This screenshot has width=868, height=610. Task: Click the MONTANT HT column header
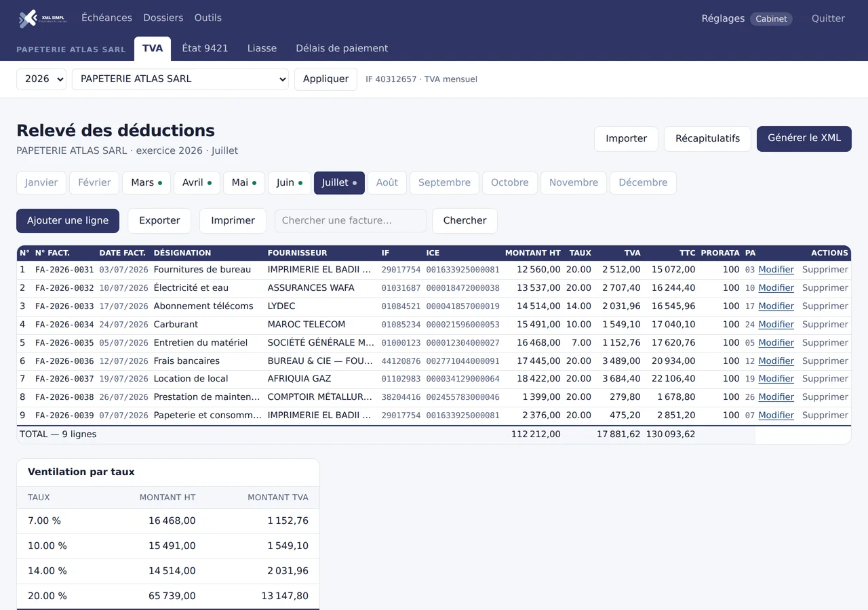coord(533,253)
